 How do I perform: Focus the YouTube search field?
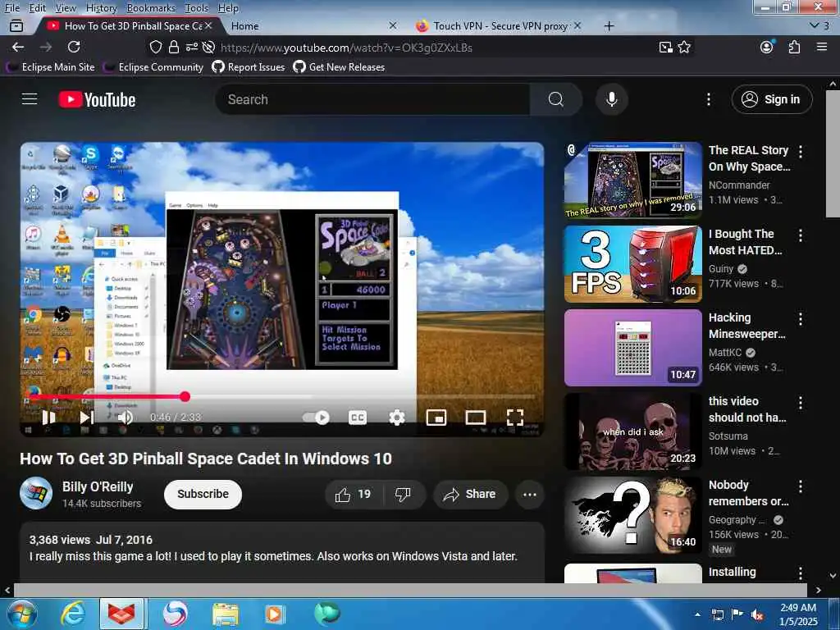pyautogui.click(x=372, y=99)
